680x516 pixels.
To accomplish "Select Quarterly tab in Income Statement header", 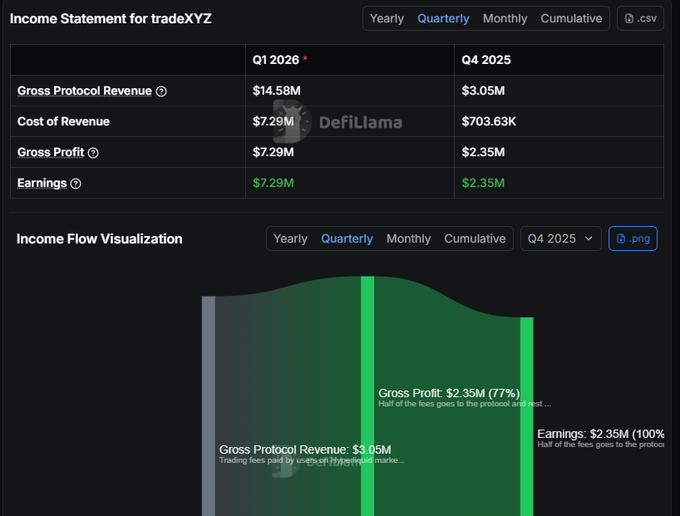I will click(x=445, y=18).
